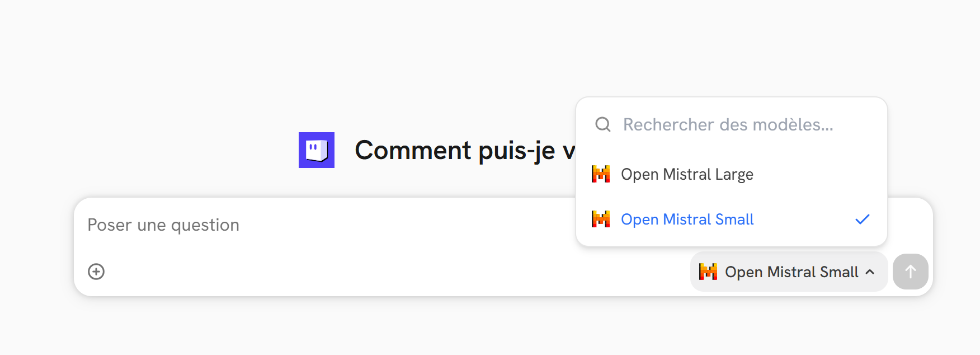
Task: Click the Mistral logo in the model selector button
Action: tap(708, 272)
